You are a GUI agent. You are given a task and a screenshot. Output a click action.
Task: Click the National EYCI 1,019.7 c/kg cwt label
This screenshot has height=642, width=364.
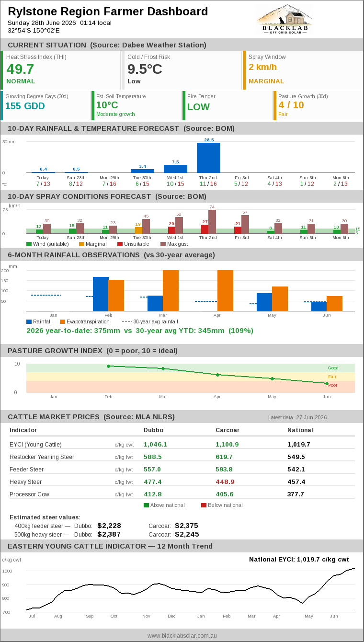(299, 559)
